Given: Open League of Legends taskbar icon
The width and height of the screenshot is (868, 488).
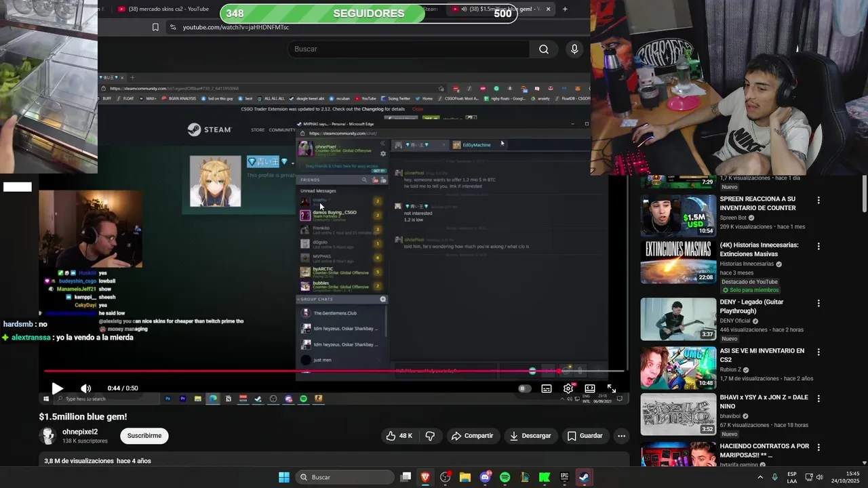Looking at the screenshot, I should pos(525,477).
